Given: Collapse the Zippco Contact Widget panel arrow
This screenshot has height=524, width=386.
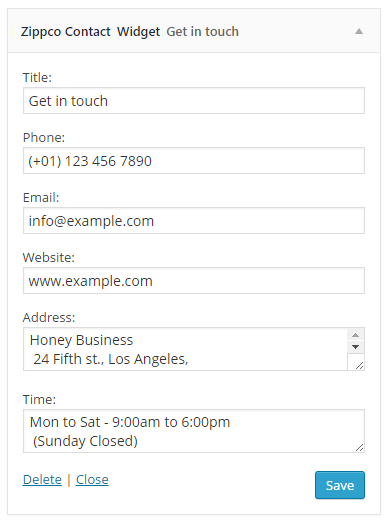Looking at the screenshot, I should [x=359, y=31].
